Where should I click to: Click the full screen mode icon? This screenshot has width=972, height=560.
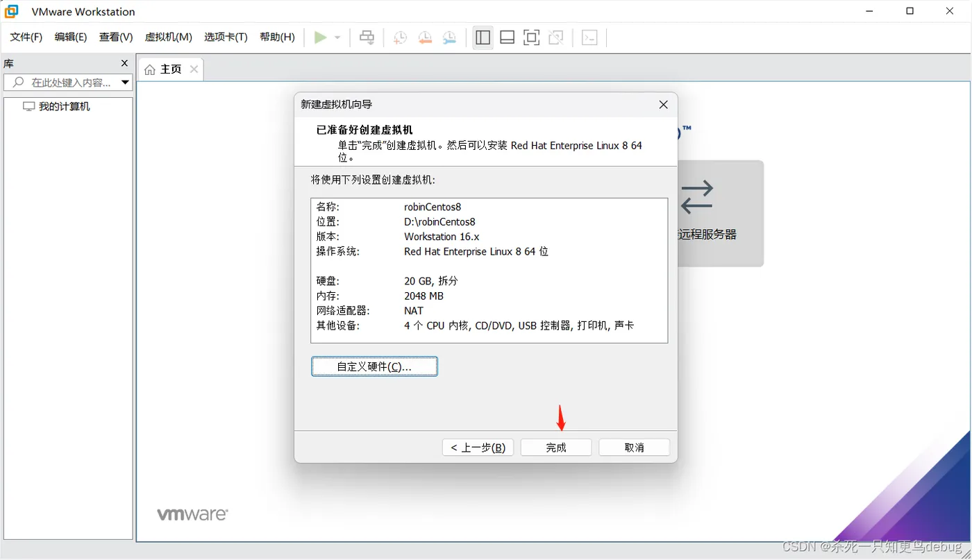pyautogui.click(x=531, y=37)
